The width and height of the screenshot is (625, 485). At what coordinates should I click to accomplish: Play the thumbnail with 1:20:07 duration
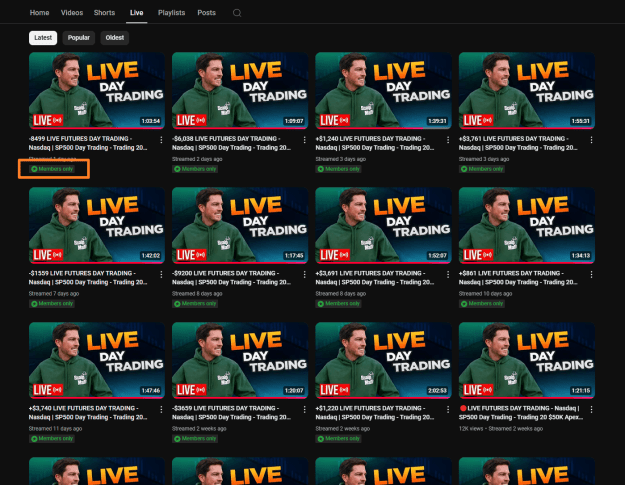(x=240, y=360)
